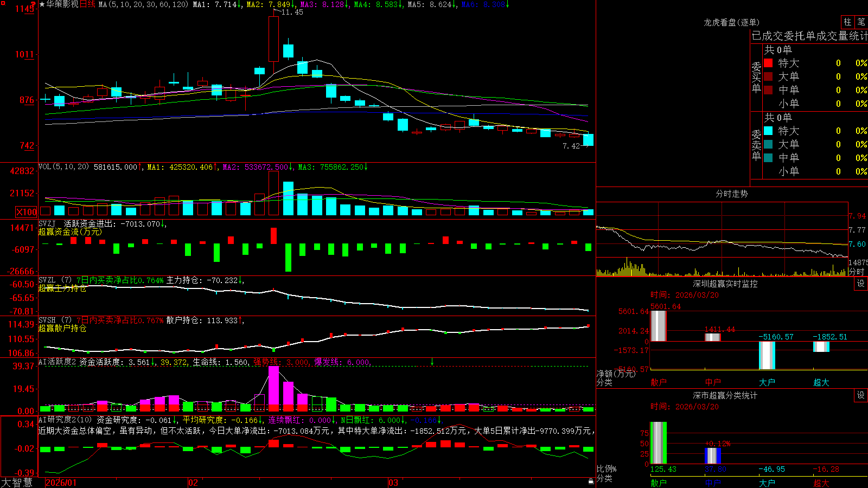Click the star marker before 华策影视
Image resolution: width=868 pixels, height=488 pixels.
coord(42,4)
